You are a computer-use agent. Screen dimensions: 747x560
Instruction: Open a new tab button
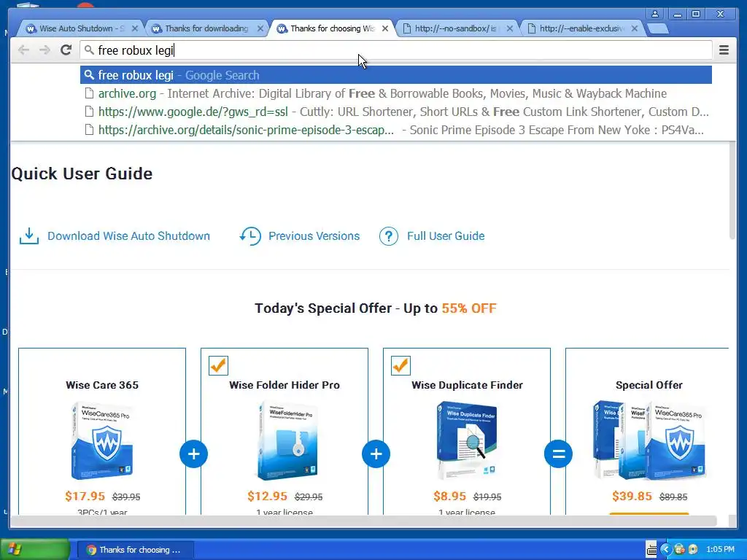pos(658,29)
